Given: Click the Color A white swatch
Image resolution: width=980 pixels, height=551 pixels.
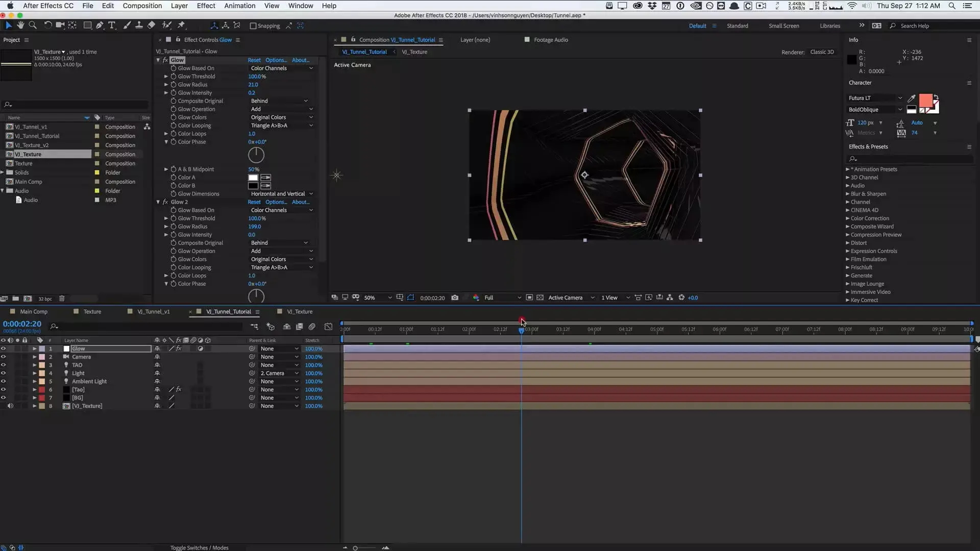Looking at the screenshot, I should (253, 178).
